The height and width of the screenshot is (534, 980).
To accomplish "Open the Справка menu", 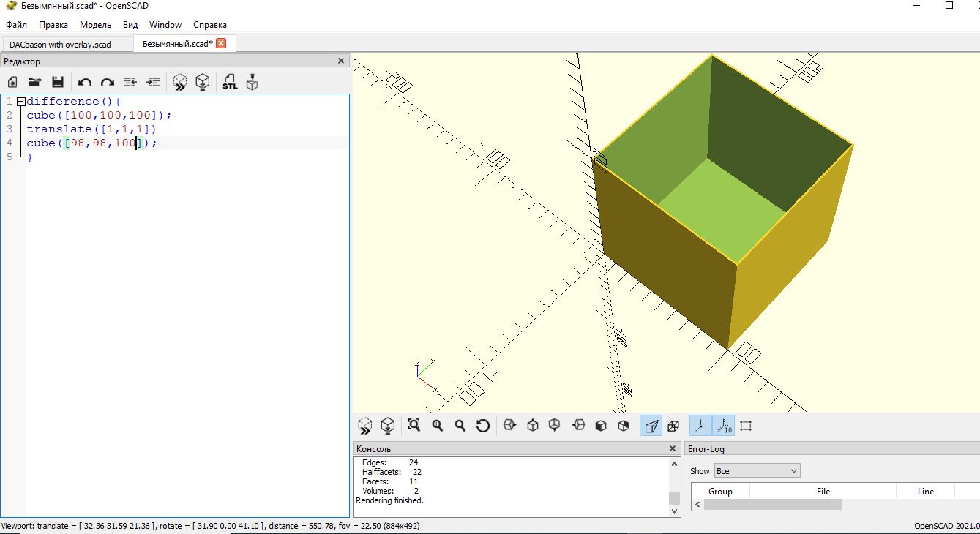I will coord(210,25).
